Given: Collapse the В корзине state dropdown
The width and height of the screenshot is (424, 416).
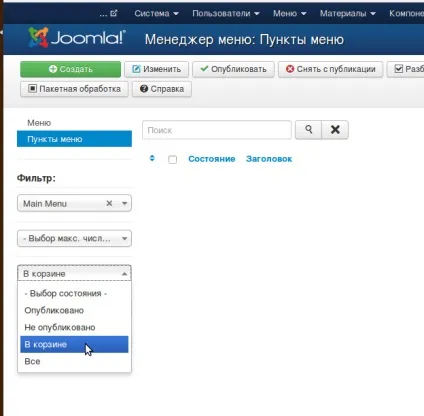Looking at the screenshot, I should click(74, 274).
